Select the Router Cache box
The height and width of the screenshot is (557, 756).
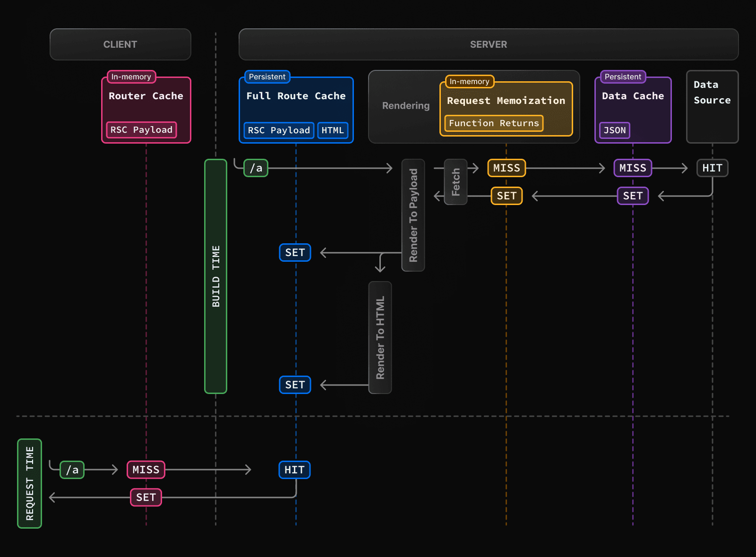pyautogui.click(x=146, y=109)
